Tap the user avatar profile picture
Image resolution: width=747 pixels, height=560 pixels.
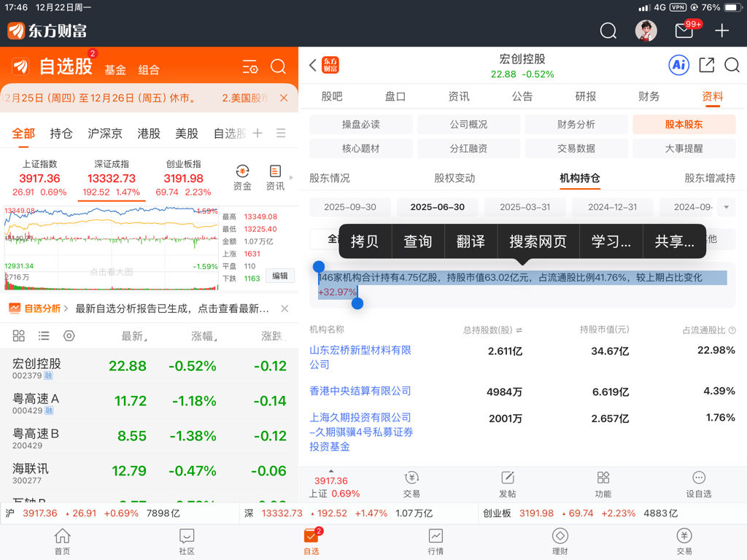point(646,31)
